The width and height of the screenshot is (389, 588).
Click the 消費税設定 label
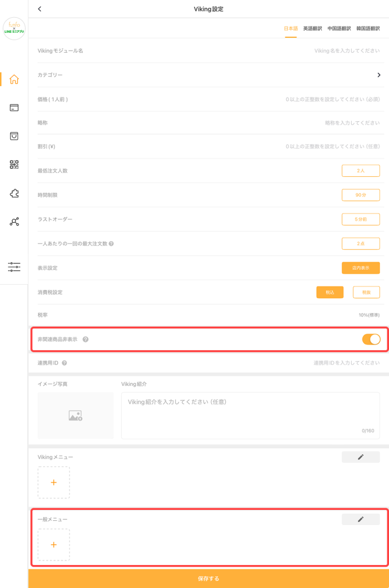pos(50,292)
